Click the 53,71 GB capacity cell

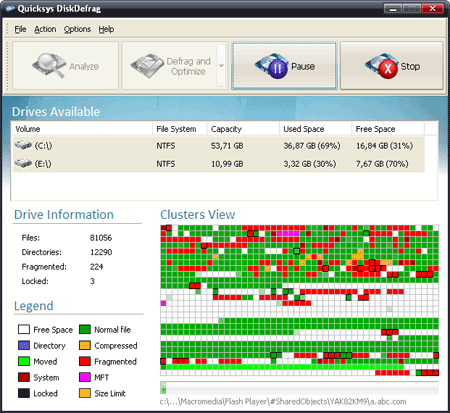[x=227, y=146]
